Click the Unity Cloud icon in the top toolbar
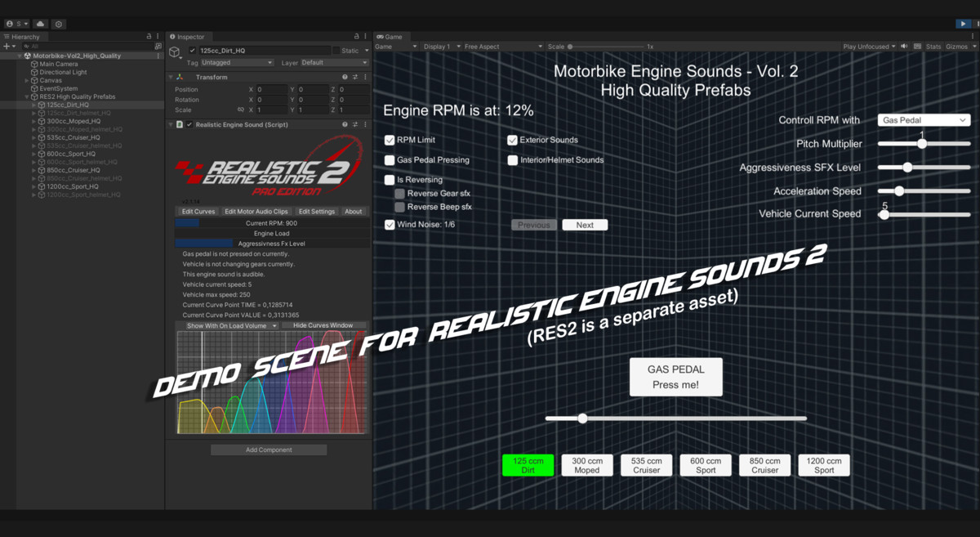The width and height of the screenshot is (980, 537). coord(39,24)
